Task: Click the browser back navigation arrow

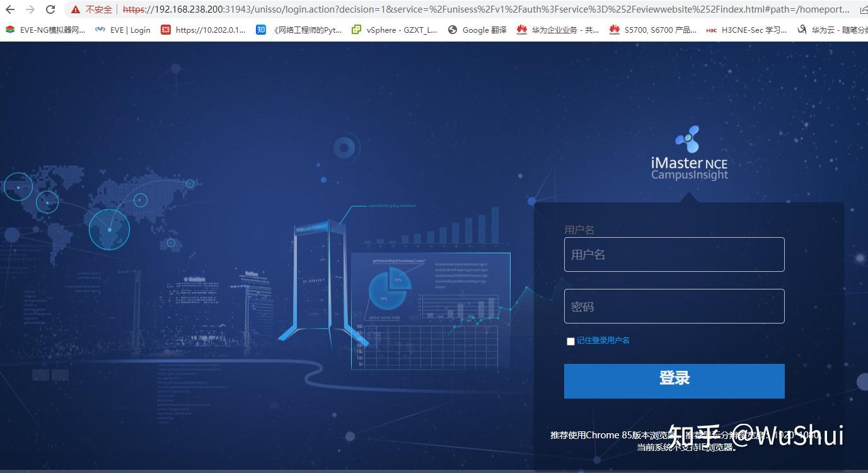Action: pyautogui.click(x=9, y=9)
